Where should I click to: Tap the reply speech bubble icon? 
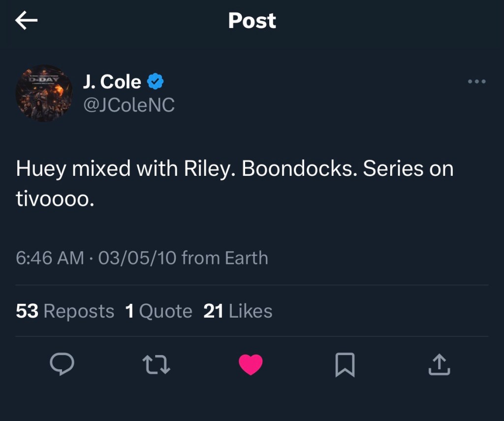coord(62,364)
